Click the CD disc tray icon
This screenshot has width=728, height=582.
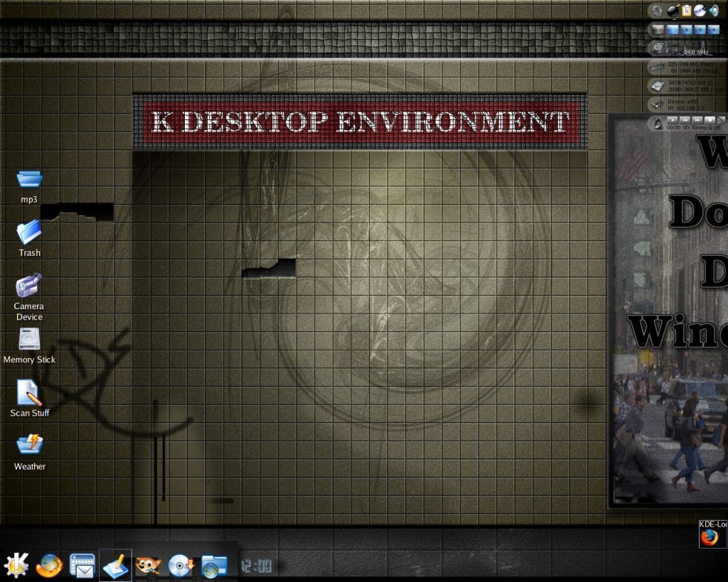700,11
